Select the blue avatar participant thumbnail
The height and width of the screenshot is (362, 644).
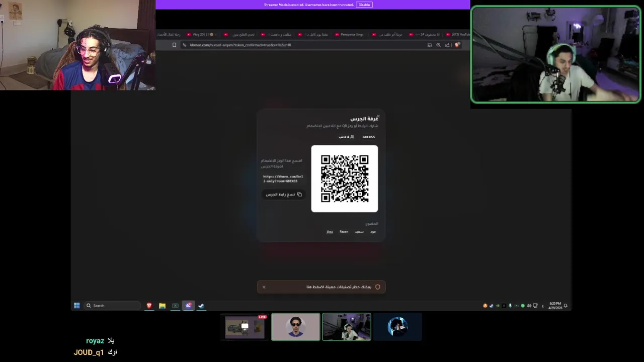[397, 327]
